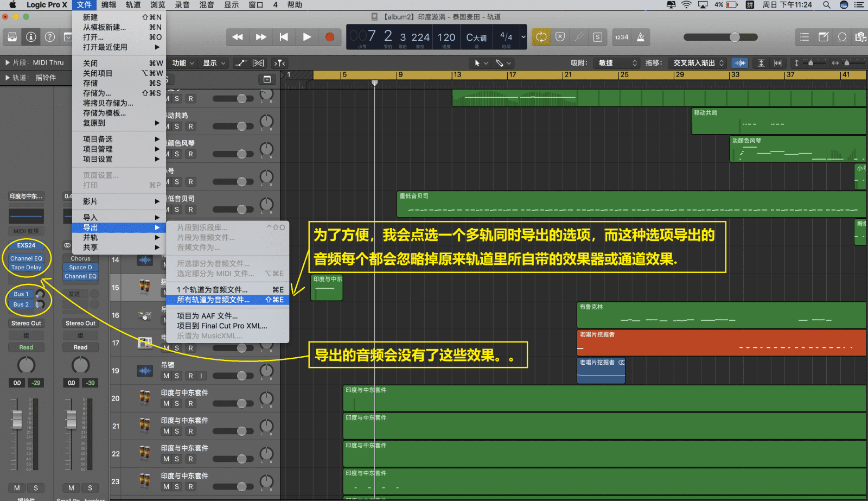Select 1 个轨道为音频文件 export option
Image resolution: width=868 pixels, height=501 pixels.
tap(227, 289)
